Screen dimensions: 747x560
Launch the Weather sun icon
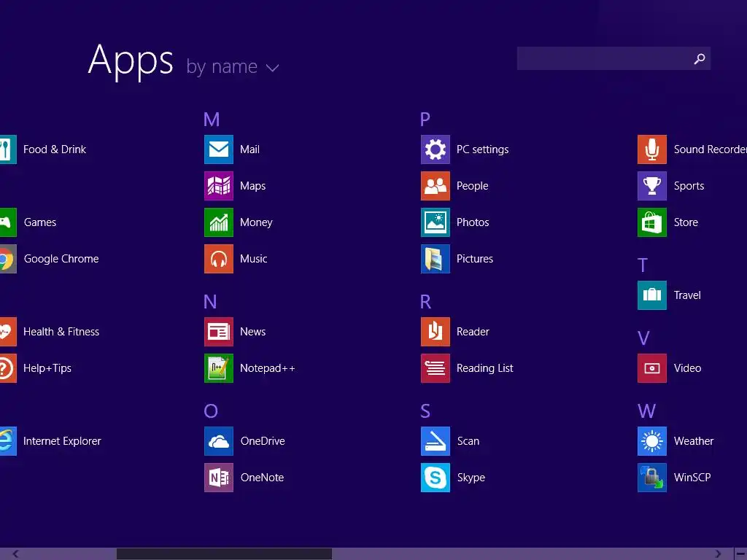652,441
